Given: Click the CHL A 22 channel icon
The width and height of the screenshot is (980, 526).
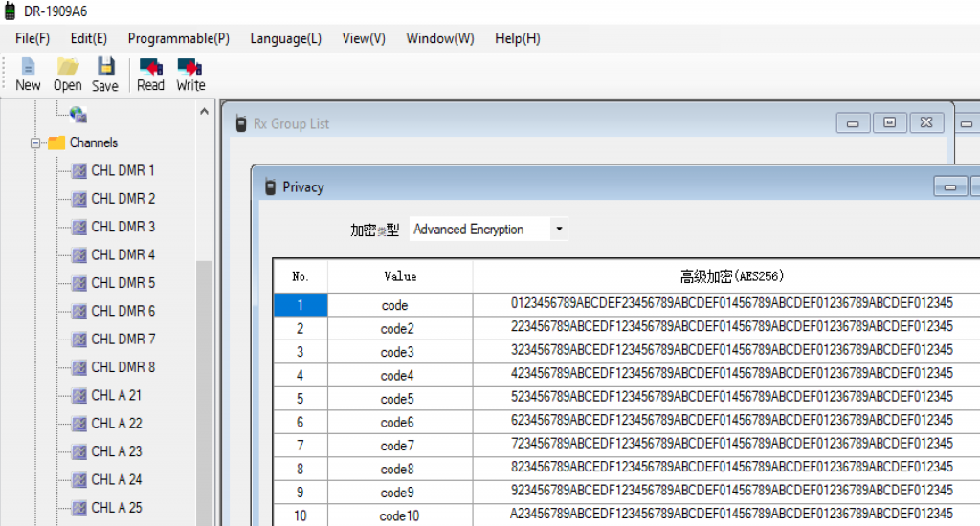Looking at the screenshot, I should [x=79, y=424].
